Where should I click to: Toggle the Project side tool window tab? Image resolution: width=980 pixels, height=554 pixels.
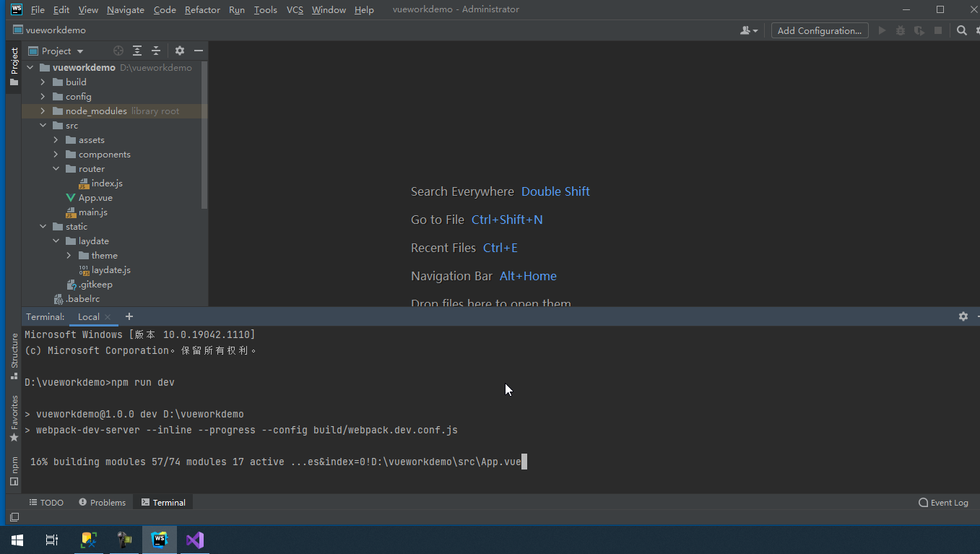pos(14,66)
